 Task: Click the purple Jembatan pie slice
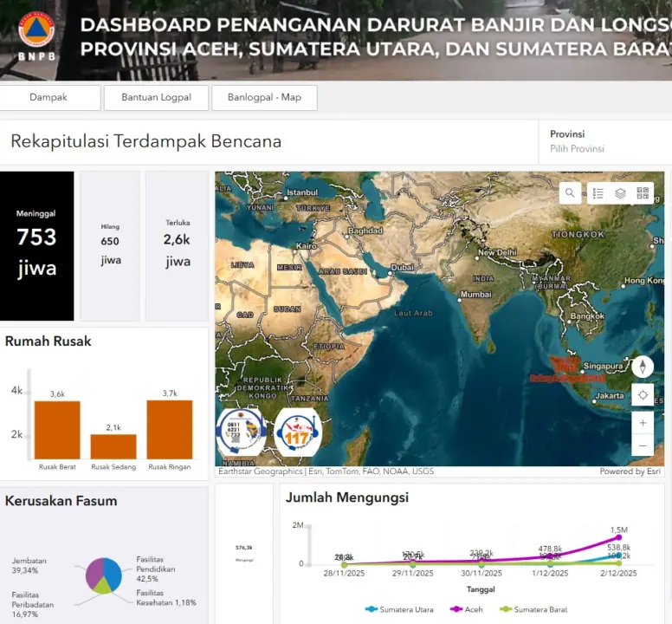[x=94, y=574]
